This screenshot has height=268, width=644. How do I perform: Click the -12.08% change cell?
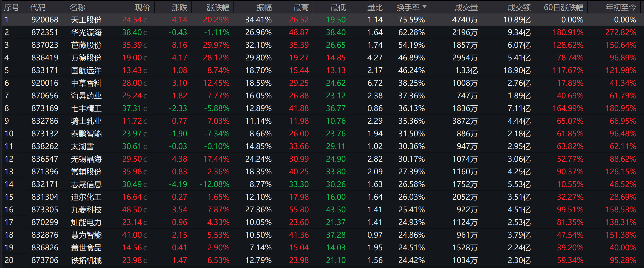(x=214, y=184)
